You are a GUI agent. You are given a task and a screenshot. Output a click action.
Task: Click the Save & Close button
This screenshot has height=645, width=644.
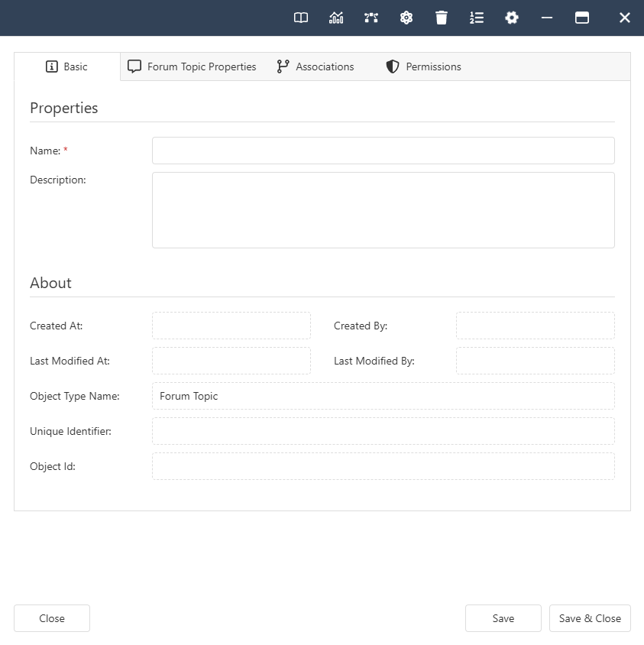click(589, 618)
